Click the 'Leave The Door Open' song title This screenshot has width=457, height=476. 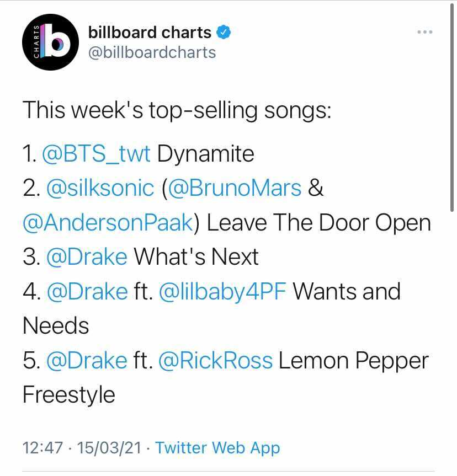pyautogui.click(x=319, y=222)
